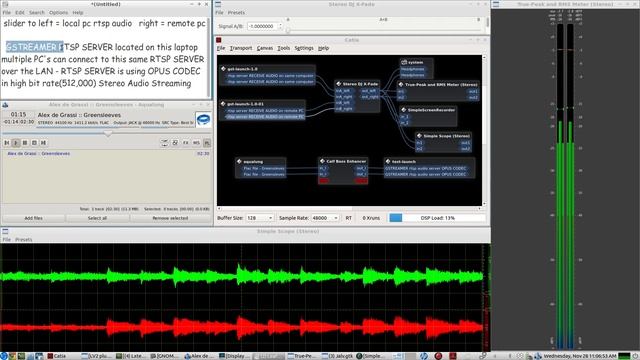Click the previous track button in Aqualung
The width and height of the screenshot is (640, 360).
click(7, 142)
